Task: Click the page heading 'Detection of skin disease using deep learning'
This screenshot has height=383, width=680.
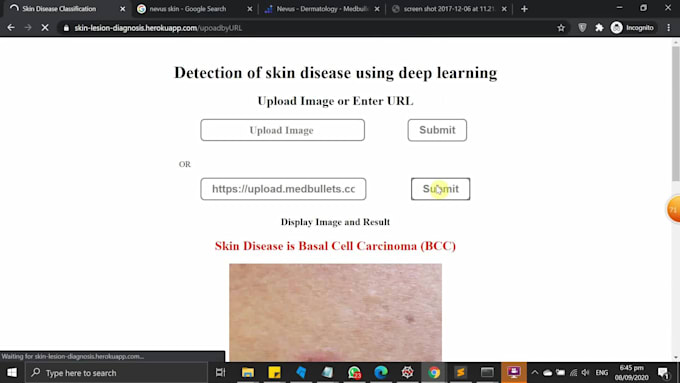Action: pyautogui.click(x=335, y=73)
